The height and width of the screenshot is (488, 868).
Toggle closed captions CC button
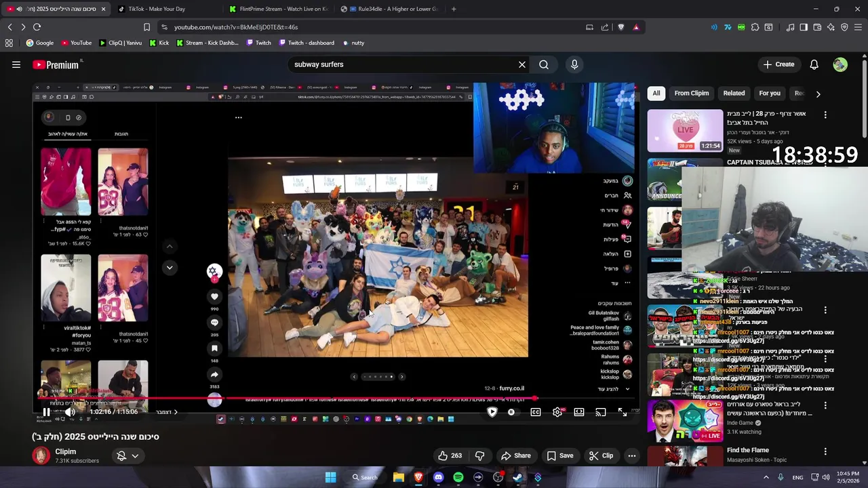click(x=536, y=412)
